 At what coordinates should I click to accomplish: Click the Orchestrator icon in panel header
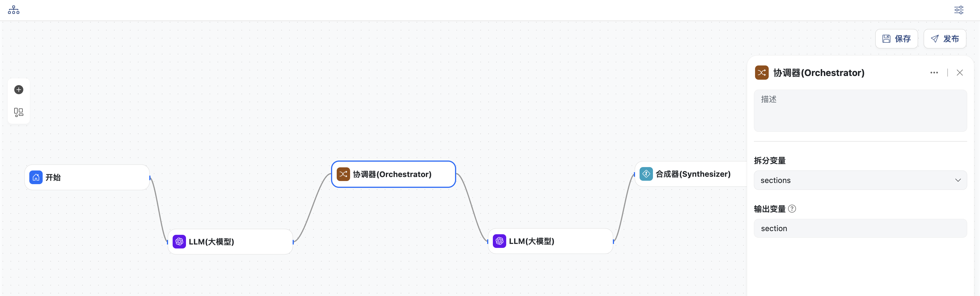point(762,72)
